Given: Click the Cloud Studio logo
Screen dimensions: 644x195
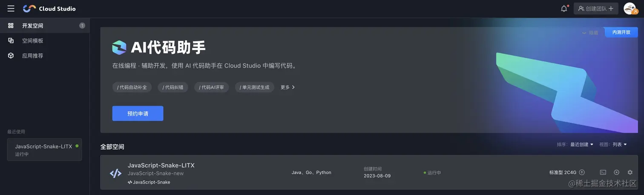Looking at the screenshot, I should click(x=49, y=9).
